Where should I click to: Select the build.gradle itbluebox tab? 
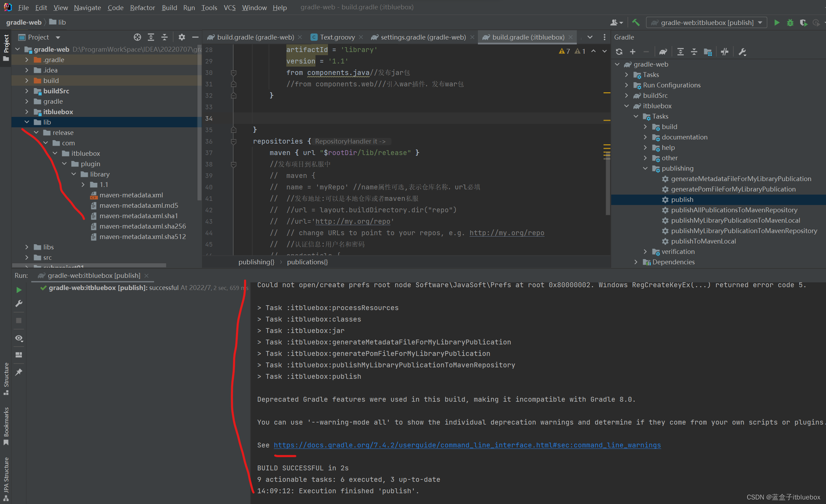pyautogui.click(x=527, y=37)
